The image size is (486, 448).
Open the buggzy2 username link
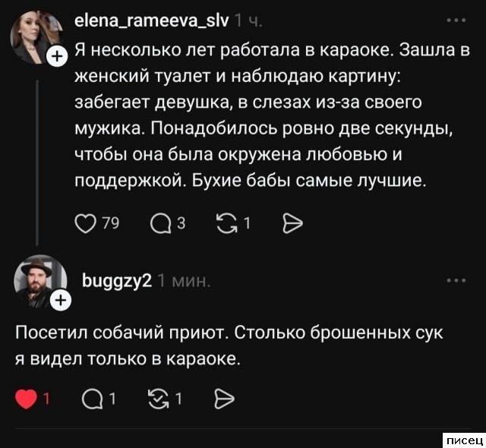pyautogui.click(x=117, y=280)
